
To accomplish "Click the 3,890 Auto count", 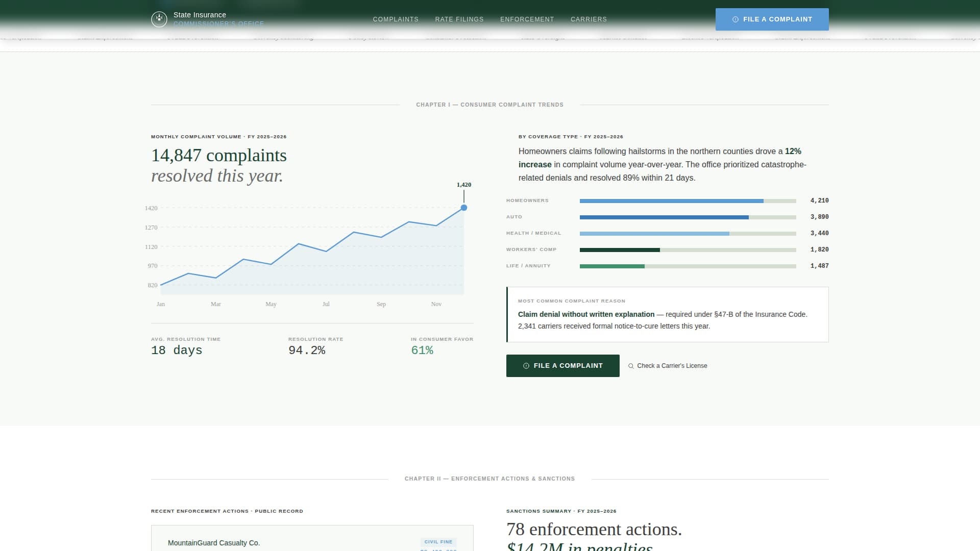I will (x=820, y=217).
